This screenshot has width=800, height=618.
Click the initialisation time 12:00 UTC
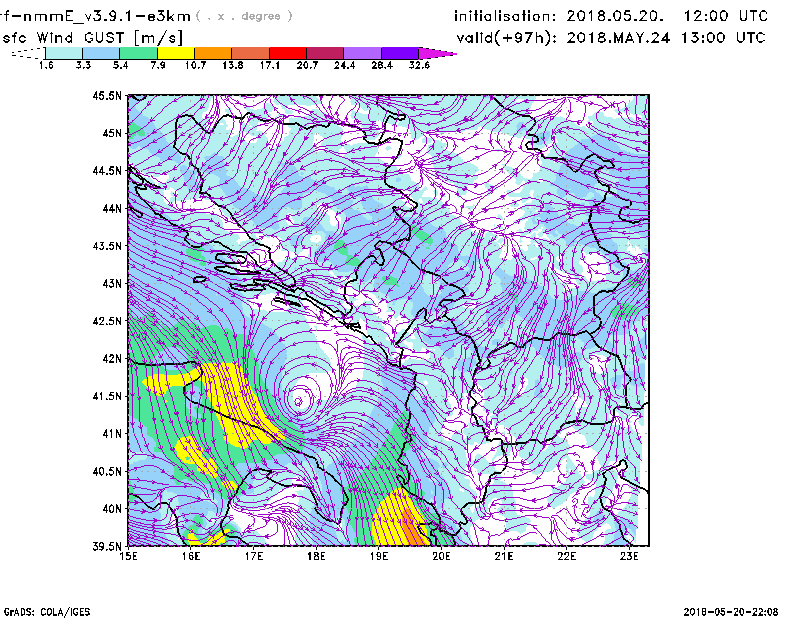click(x=726, y=16)
